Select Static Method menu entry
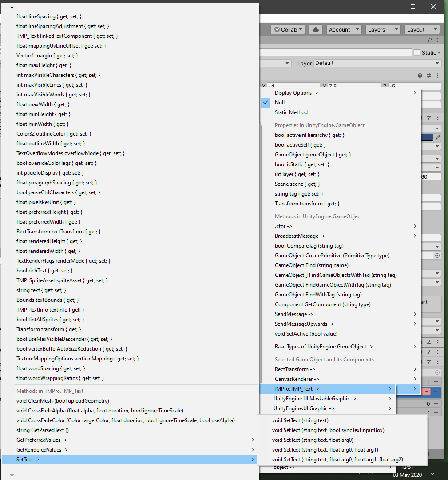448x480 pixels. pyautogui.click(x=341, y=112)
